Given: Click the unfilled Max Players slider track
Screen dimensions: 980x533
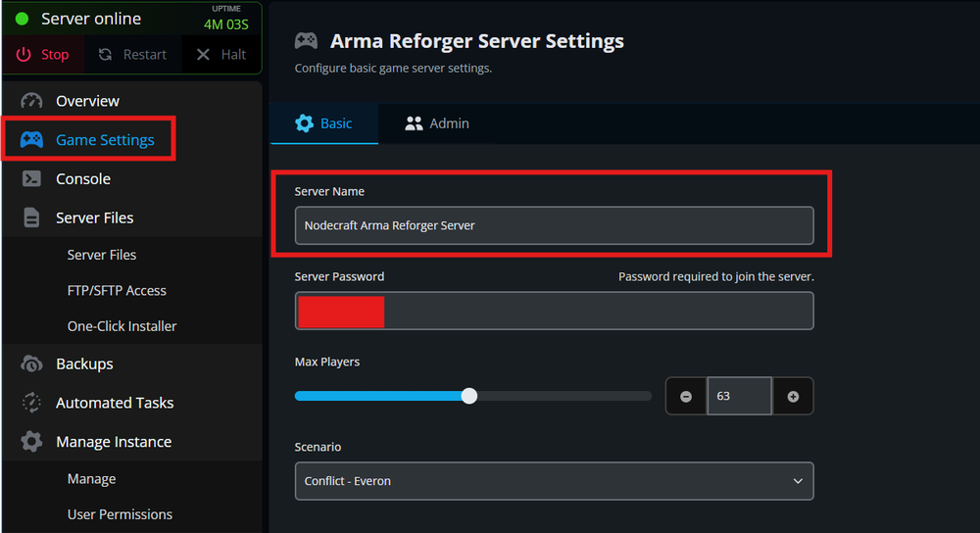Looking at the screenshot, I should pyautogui.click(x=565, y=396).
